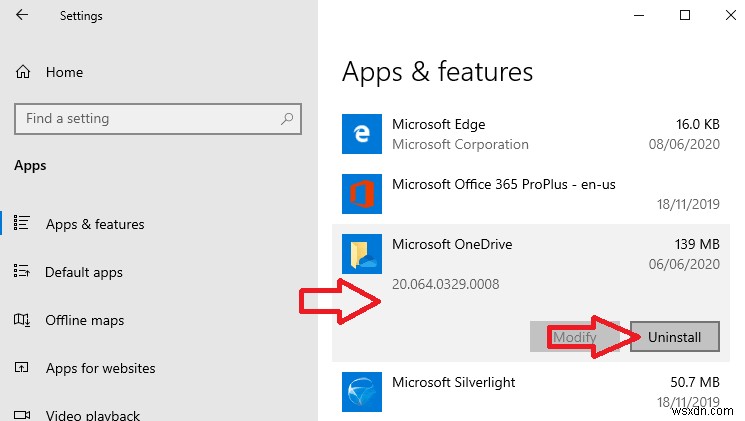Maximize the Settings window
The height and width of the screenshot is (421, 745).
tap(685, 15)
